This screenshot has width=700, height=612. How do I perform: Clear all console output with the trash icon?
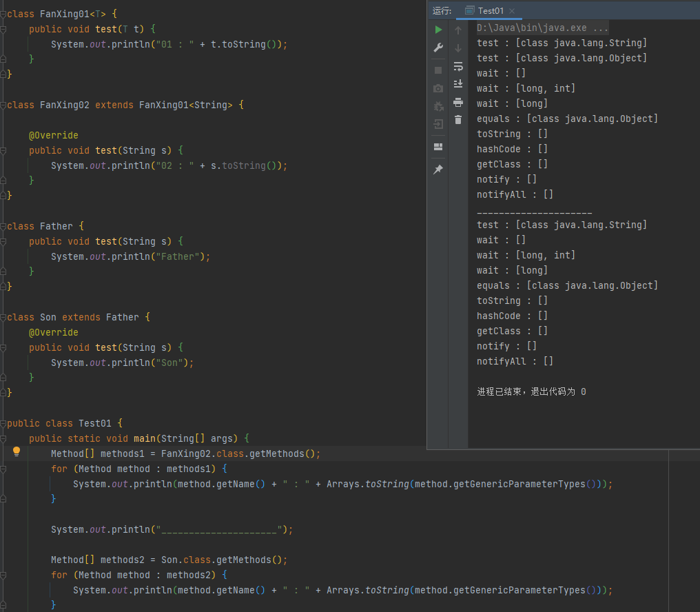tap(458, 120)
